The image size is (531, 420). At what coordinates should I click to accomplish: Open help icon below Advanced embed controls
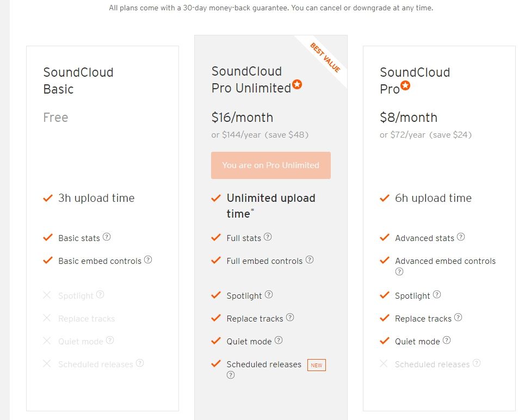point(399,271)
